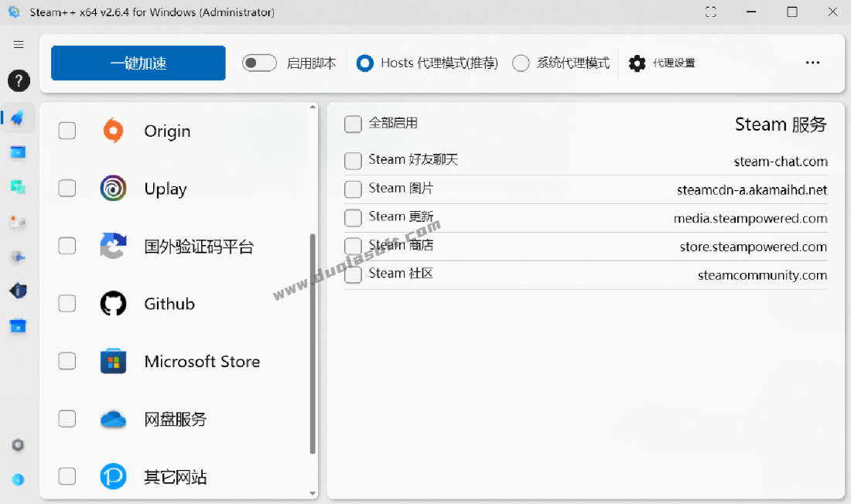Image resolution: width=851 pixels, height=504 pixels.
Task: Click the steamcdn-a.akamaihd.net domain text
Action: point(752,190)
